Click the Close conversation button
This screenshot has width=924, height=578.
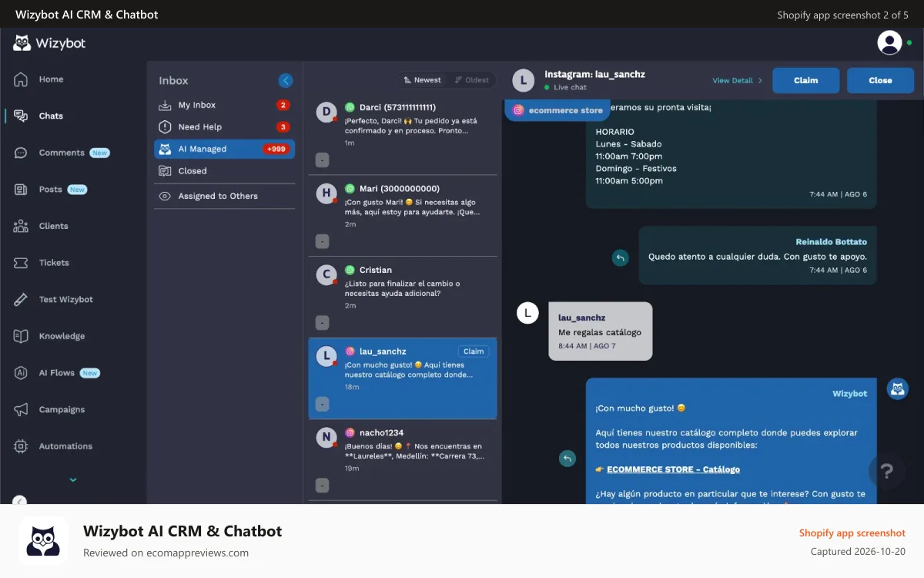880,80
